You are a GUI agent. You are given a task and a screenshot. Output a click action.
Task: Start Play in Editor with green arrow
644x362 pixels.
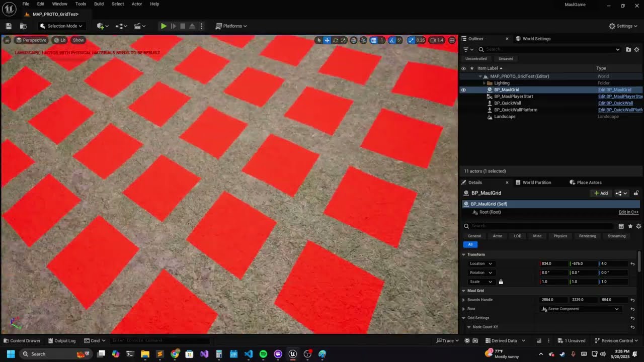tap(164, 26)
